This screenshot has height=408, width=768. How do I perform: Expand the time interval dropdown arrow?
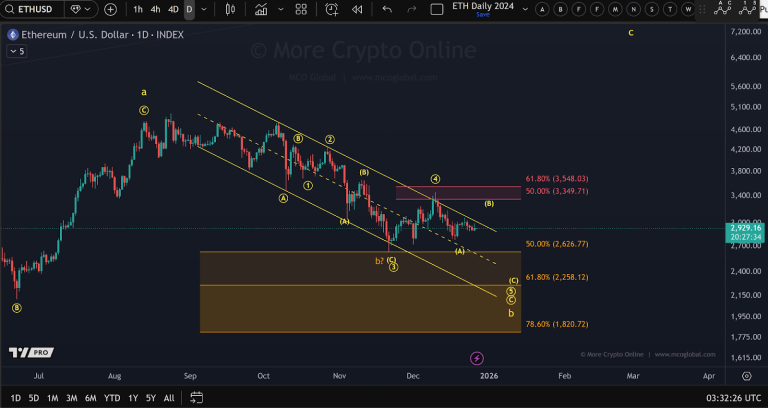coord(204,9)
